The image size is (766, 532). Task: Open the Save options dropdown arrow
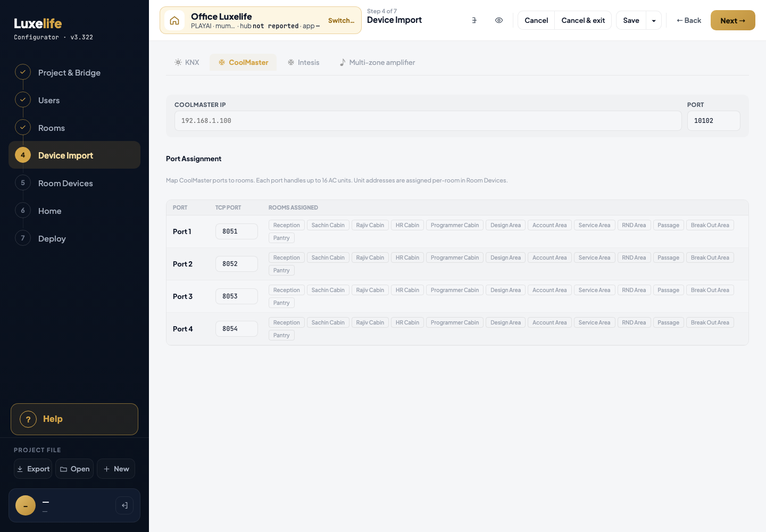click(654, 21)
